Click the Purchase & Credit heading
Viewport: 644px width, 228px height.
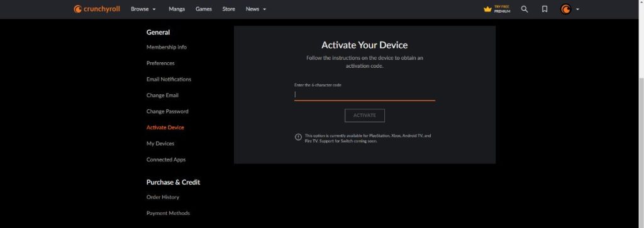pyautogui.click(x=174, y=182)
